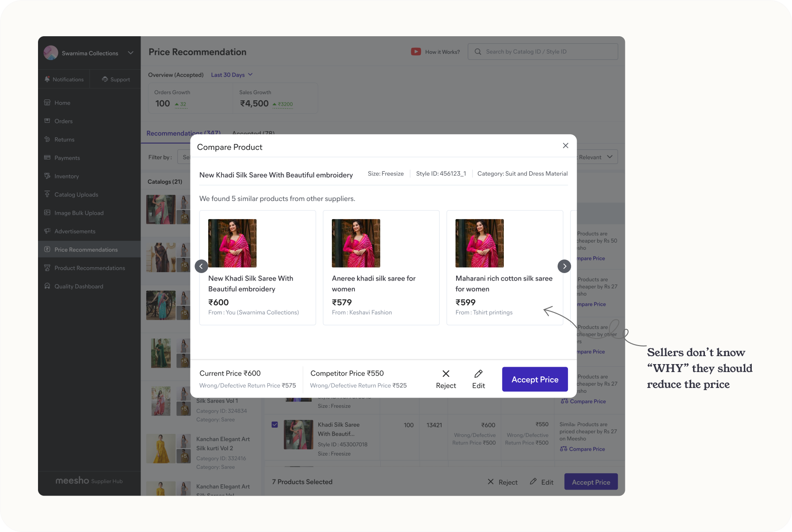Viewport: 792px width, 532px height.
Task: Close the Compare Product dialog
Action: point(565,146)
